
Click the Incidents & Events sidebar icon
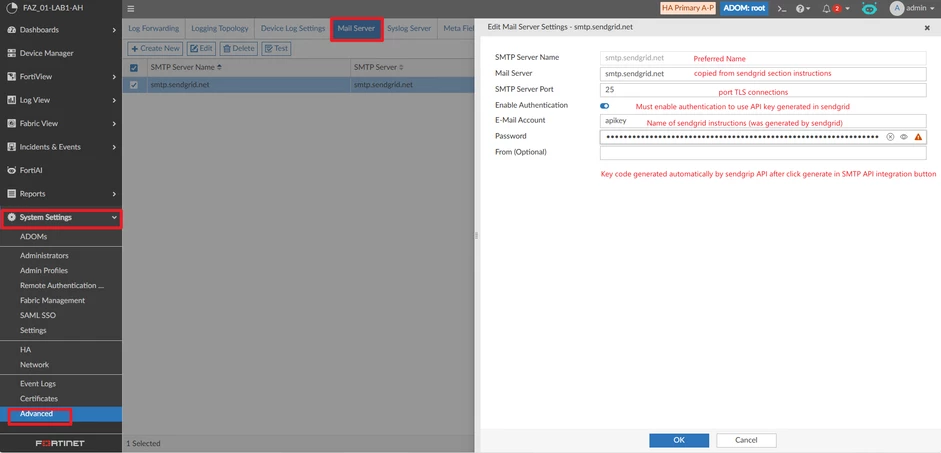(x=11, y=147)
